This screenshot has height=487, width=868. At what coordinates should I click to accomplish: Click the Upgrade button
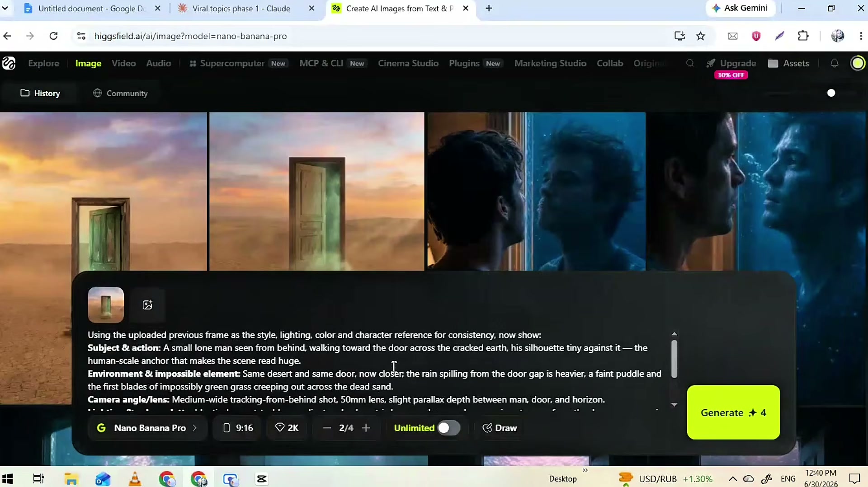click(731, 63)
